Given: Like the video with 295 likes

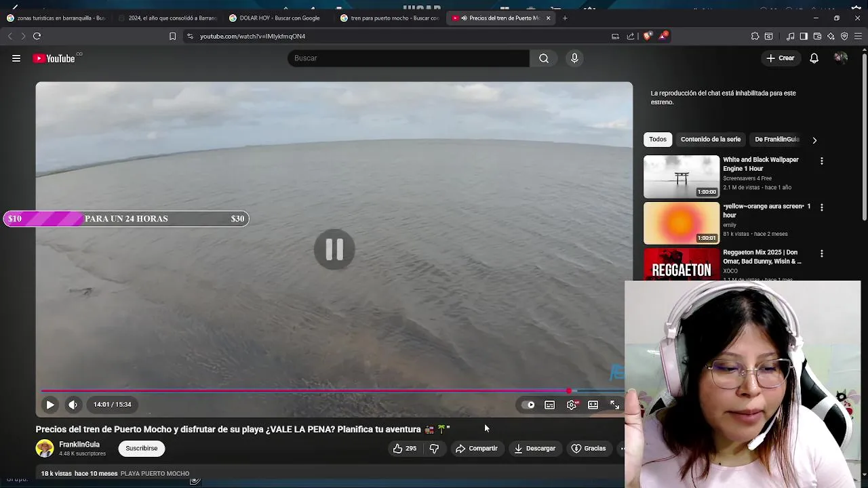Looking at the screenshot, I should pyautogui.click(x=405, y=448).
